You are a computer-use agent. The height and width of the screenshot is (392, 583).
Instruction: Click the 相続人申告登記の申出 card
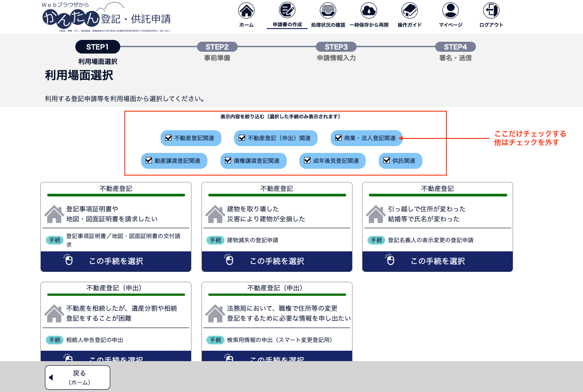(116, 318)
